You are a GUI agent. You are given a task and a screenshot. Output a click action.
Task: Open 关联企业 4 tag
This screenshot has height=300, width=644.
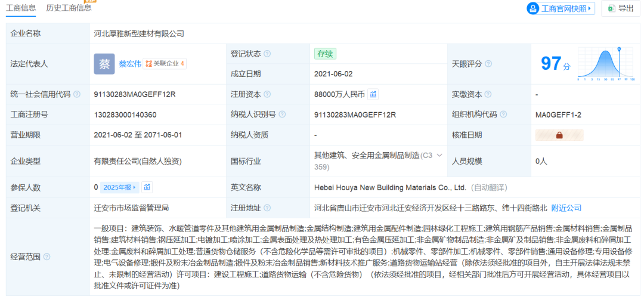[165, 64]
